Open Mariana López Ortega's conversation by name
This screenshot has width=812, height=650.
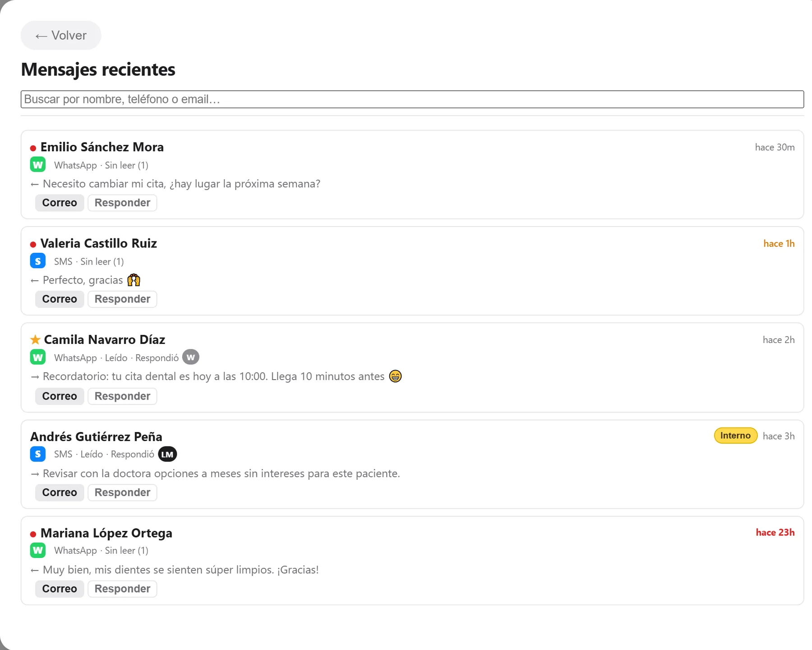point(106,533)
